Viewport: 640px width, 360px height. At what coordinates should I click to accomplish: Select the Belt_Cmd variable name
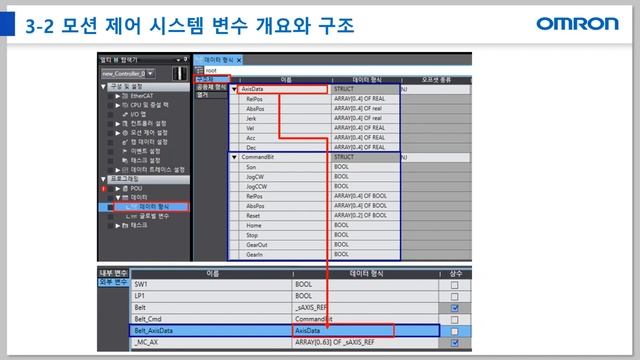click(x=211, y=319)
